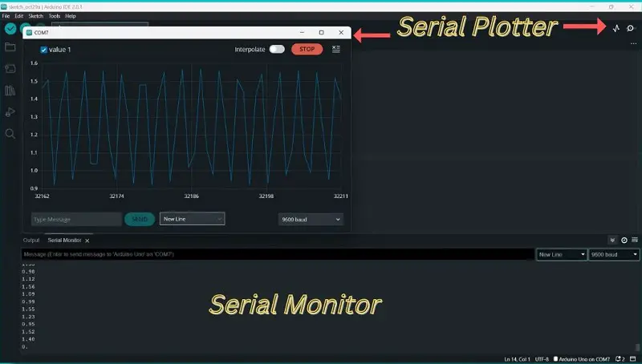Image resolution: width=642 pixels, height=364 pixels.
Task: Open New Line dropdown in Serial Monitor
Action: coord(562,254)
